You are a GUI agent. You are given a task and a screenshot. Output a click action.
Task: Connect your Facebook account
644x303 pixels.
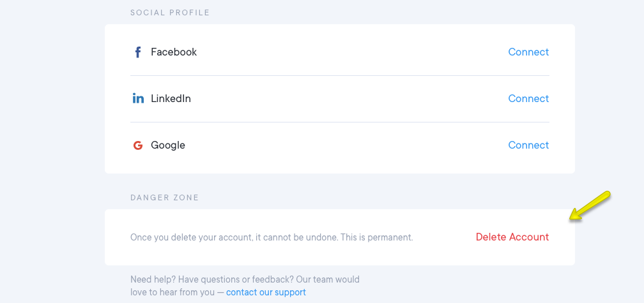(528, 52)
